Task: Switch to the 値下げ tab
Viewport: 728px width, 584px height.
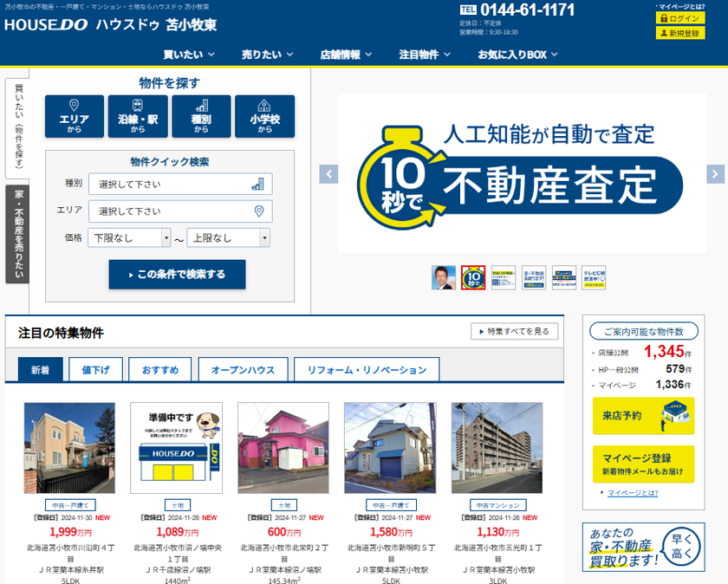Action: [x=95, y=370]
